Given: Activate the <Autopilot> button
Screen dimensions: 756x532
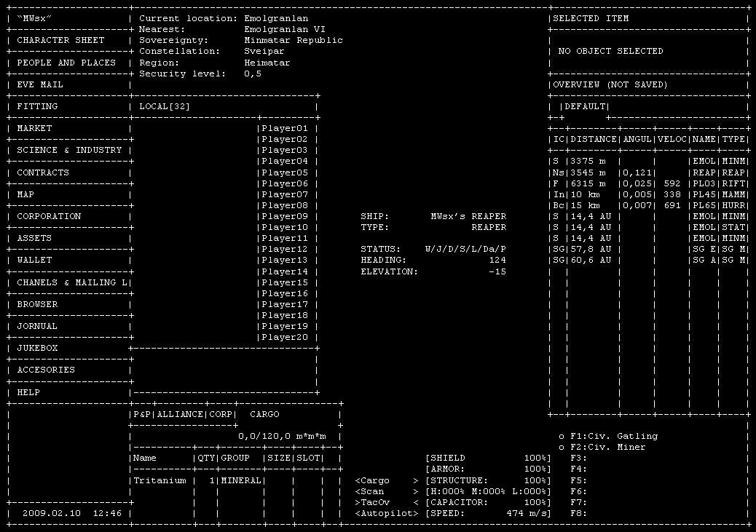Looking at the screenshot, I should tap(387, 513).
